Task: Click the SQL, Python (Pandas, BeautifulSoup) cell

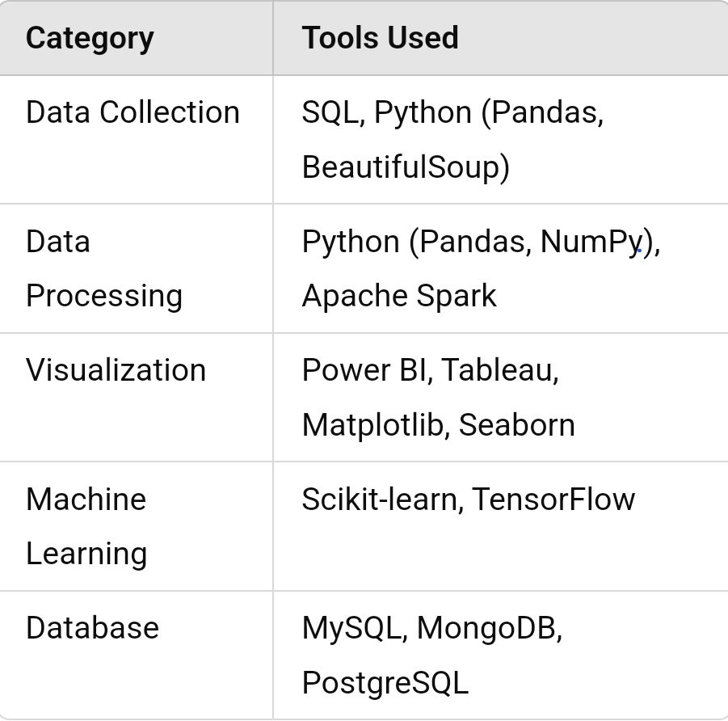Action: [452, 139]
